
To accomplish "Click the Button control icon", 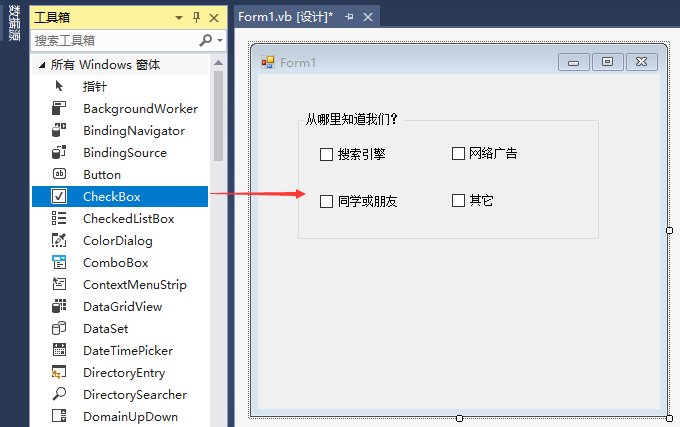I will click(x=59, y=174).
